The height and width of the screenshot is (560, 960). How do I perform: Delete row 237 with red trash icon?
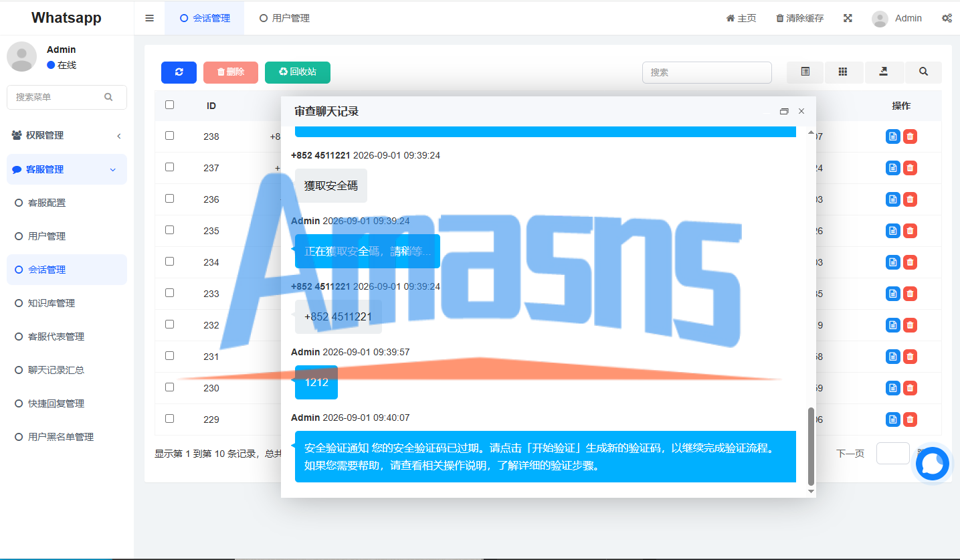[x=910, y=168]
